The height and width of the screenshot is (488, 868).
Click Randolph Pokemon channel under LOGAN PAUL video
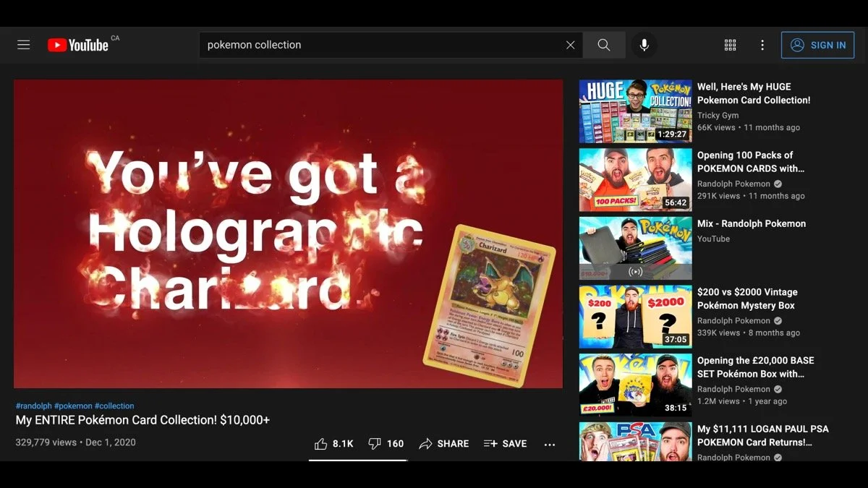pyautogui.click(x=733, y=457)
